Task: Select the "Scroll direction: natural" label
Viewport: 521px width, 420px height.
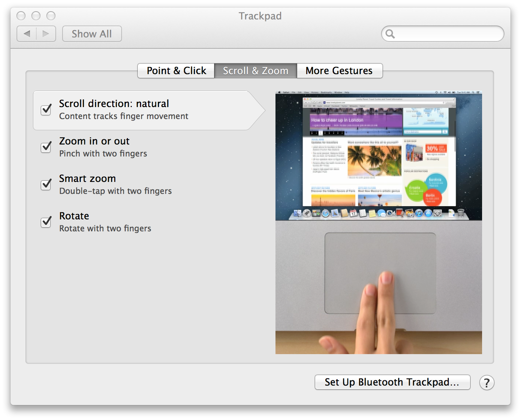Action: 114,103
